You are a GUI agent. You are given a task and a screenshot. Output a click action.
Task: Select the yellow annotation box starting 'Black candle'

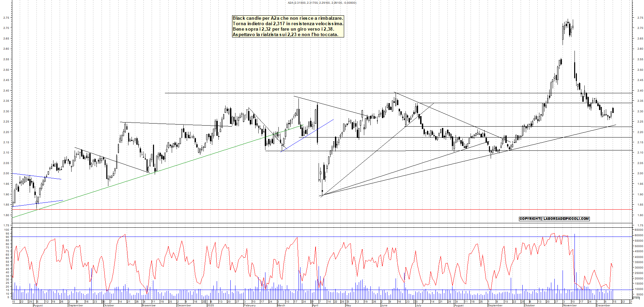click(x=288, y=26)
